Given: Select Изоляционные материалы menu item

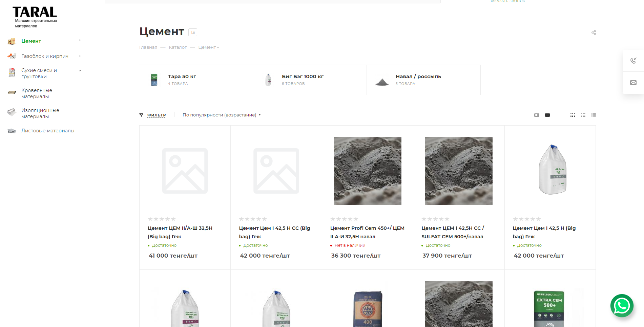Looking at the screenshot, I should 40,113.
